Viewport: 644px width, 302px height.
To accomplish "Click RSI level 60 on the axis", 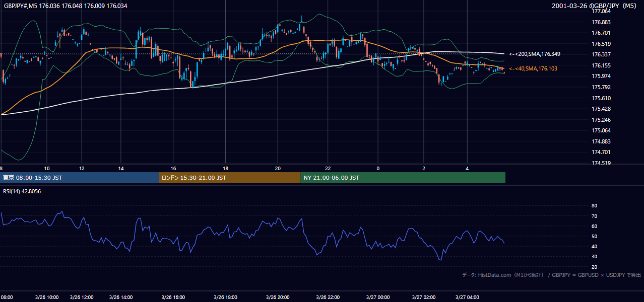I will point(594,226).
